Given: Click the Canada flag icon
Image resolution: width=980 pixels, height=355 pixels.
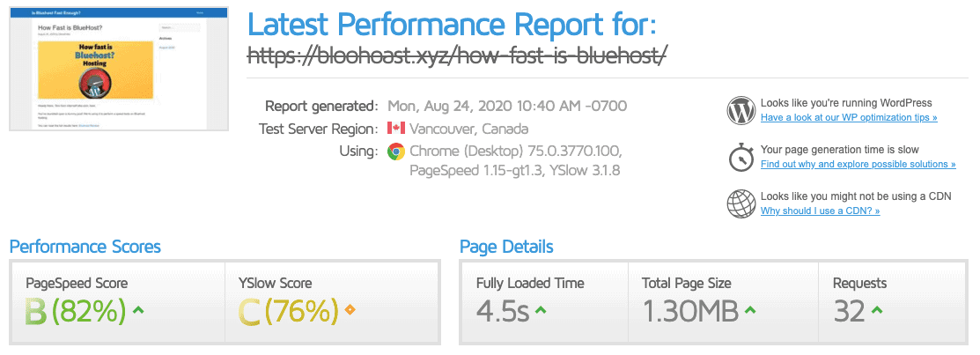Looking at the screenshot, I should [396, 129].
